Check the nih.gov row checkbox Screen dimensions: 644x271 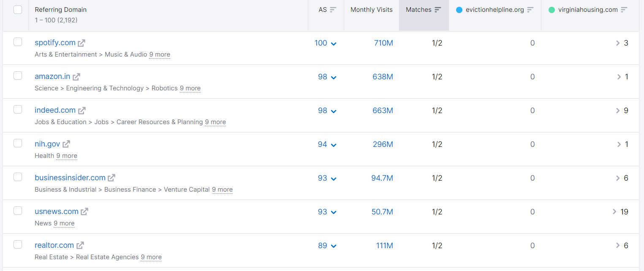18,143
